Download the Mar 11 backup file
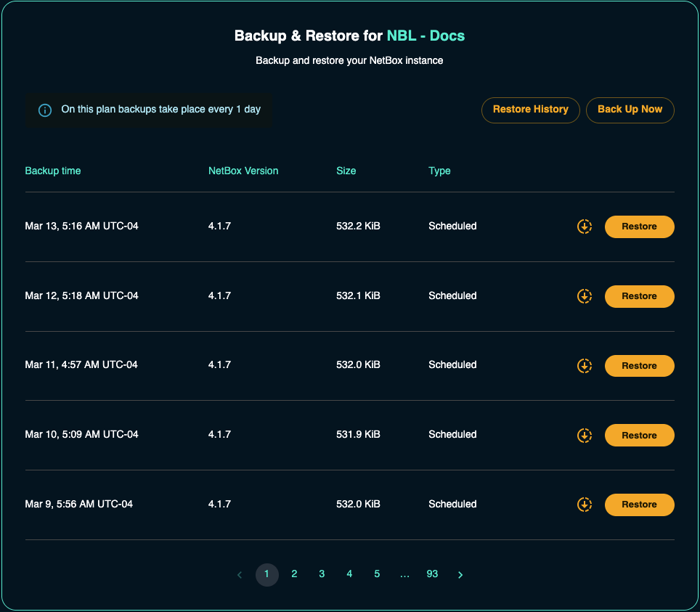700x612 pixels. point(585,366)
